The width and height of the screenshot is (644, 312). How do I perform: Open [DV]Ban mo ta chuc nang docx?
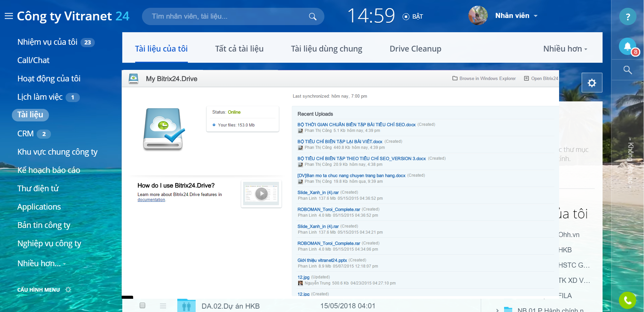coord(351,175)
